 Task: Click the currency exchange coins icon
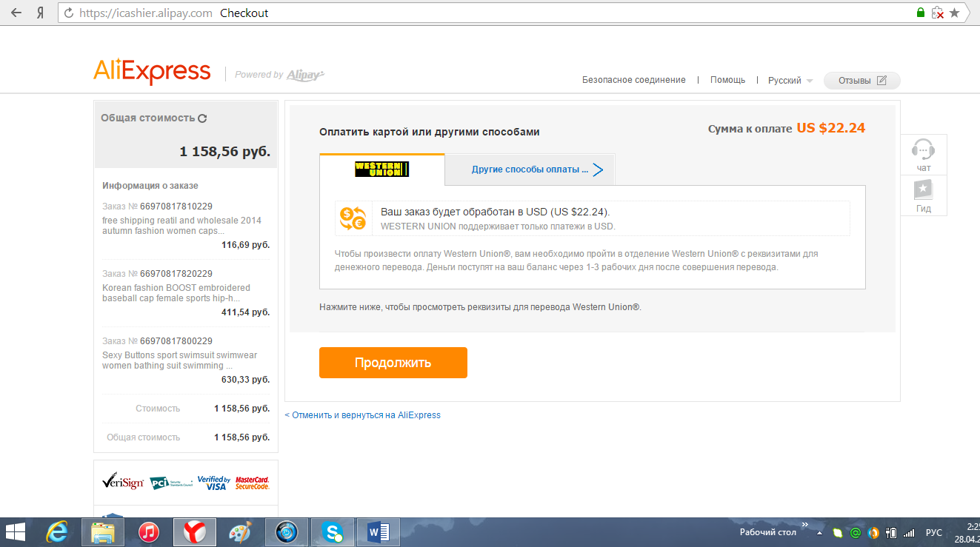(353, 218)
